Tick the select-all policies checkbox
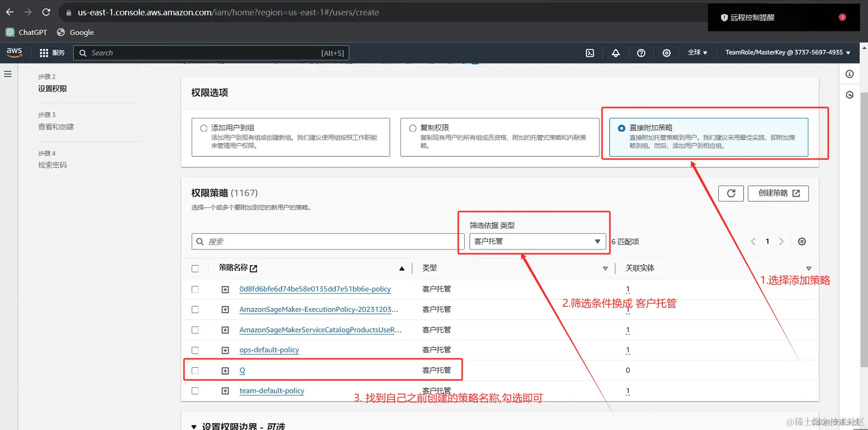Image resolution: width=868 pixels, height=430 pixels. pos(195,269)
